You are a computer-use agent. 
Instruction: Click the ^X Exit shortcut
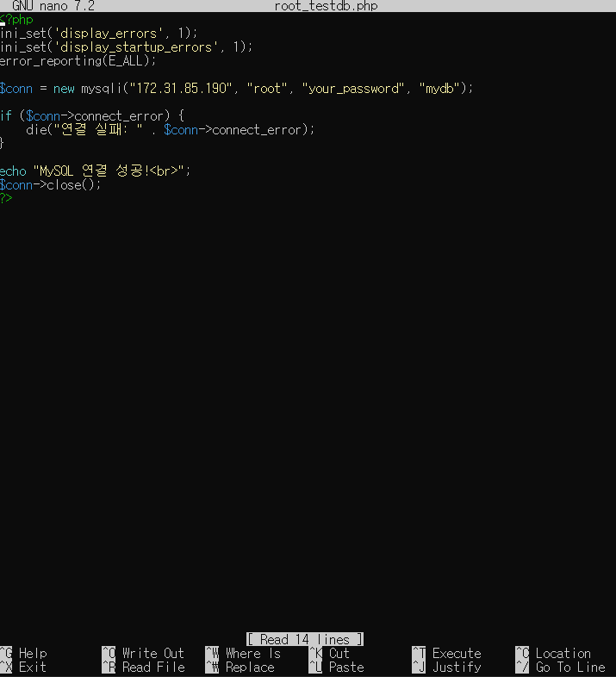(x=23, y=667)
